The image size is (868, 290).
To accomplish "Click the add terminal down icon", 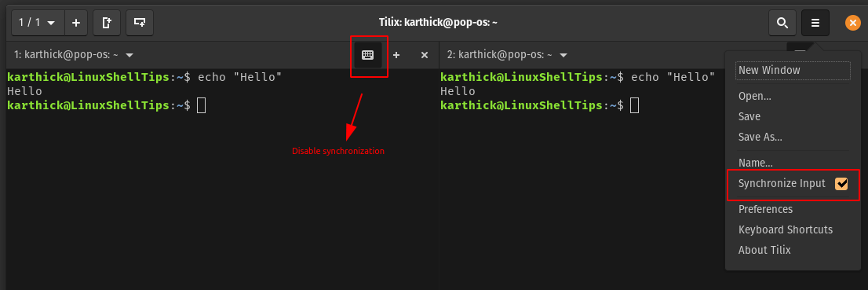I will point(140,23).
